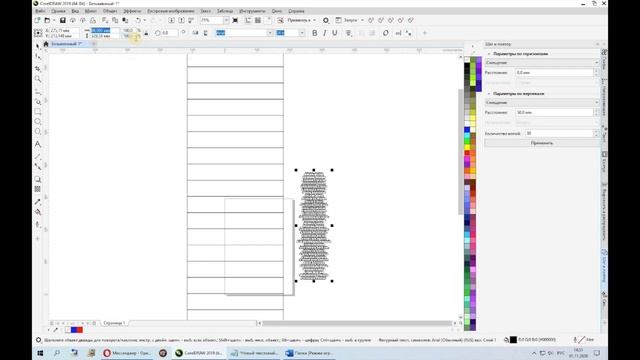Collapse the horizontal settings section

tap(489, 54)
